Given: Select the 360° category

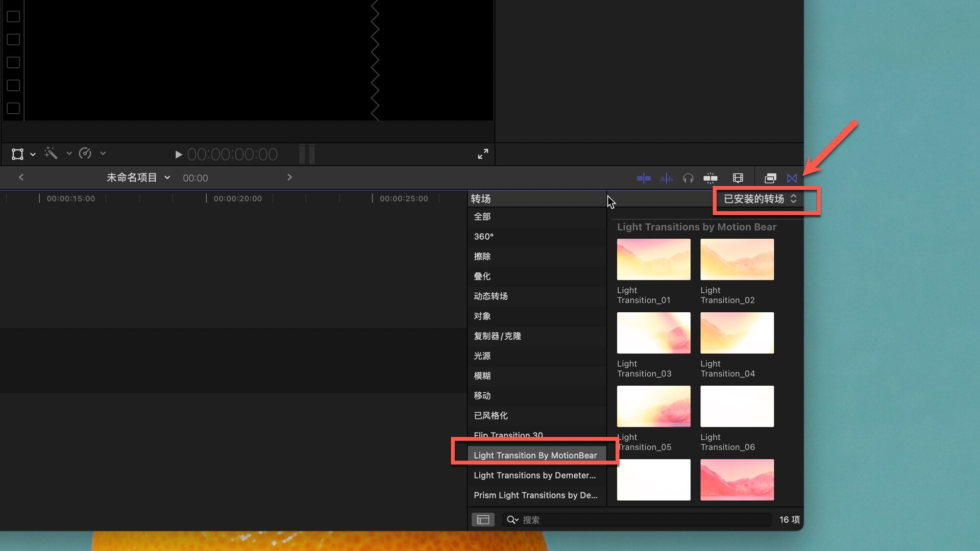Looking at the screenshot, I should click(537, 236).
